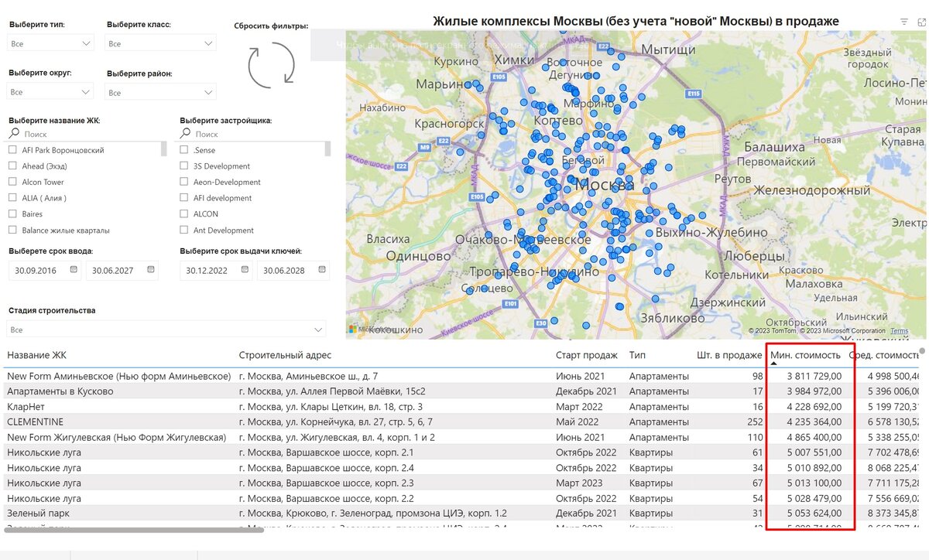
Task: Select New Form Жигулевская row name
Action: click(x=116, y=437)
